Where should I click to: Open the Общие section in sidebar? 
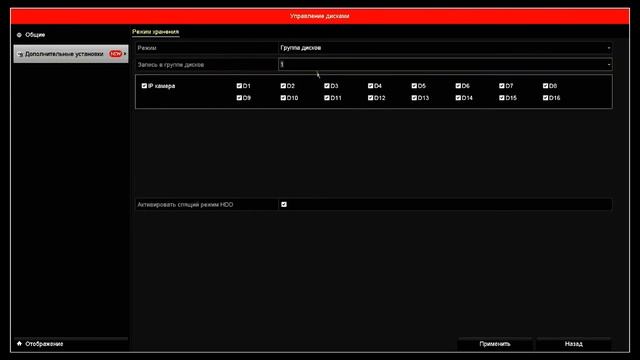(x=35, y=35)
